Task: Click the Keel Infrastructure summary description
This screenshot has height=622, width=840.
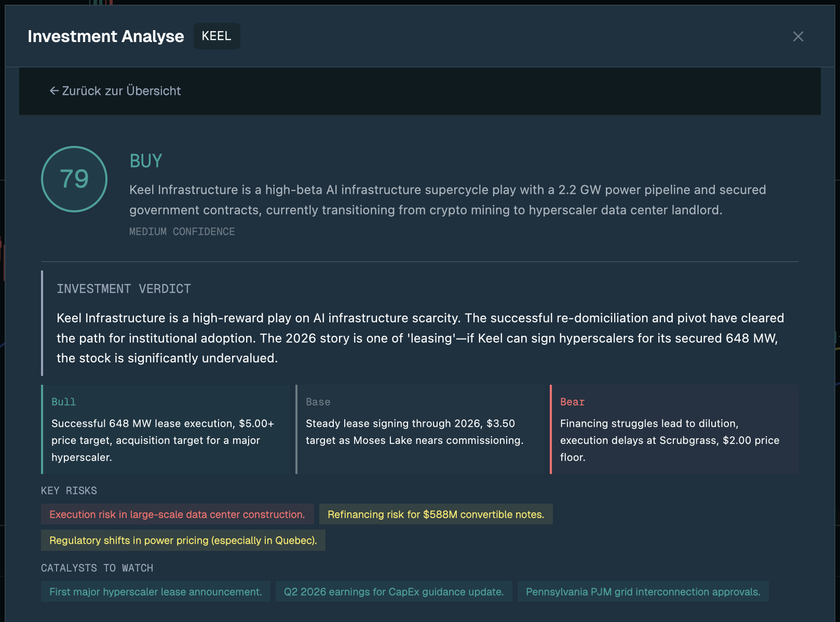Action: tap(448, 200)
